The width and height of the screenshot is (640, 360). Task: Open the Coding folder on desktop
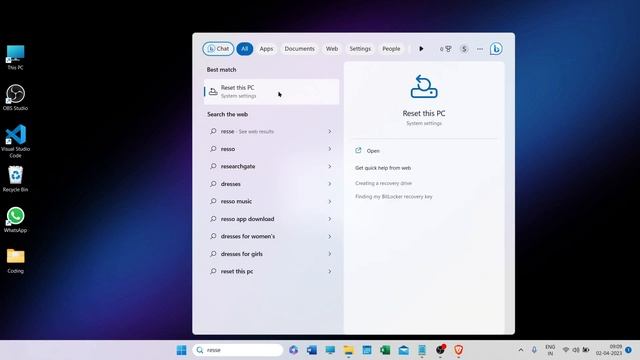point(16,260)
